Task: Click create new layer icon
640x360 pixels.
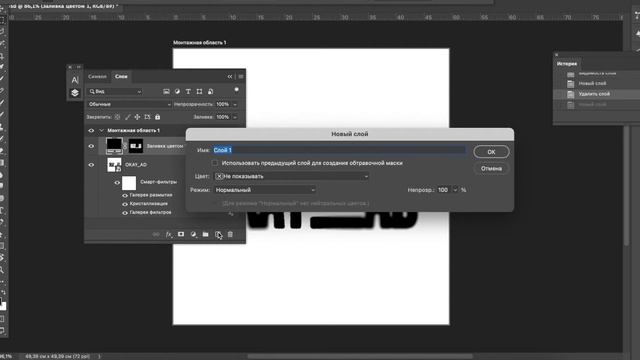Action: (x=218, y=234)
